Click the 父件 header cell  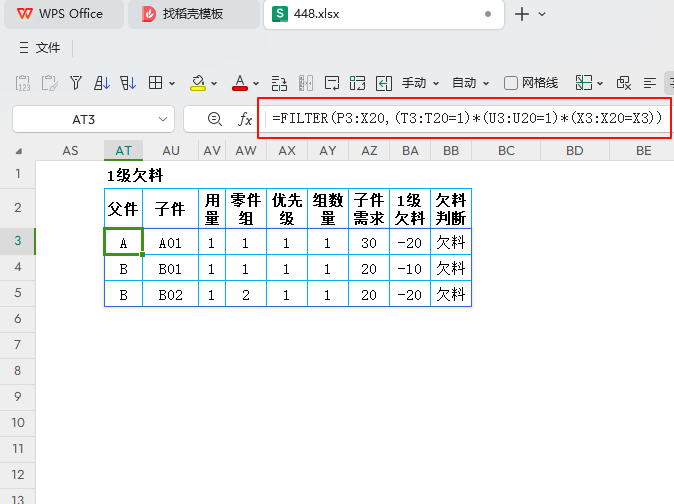click(123, 209)
